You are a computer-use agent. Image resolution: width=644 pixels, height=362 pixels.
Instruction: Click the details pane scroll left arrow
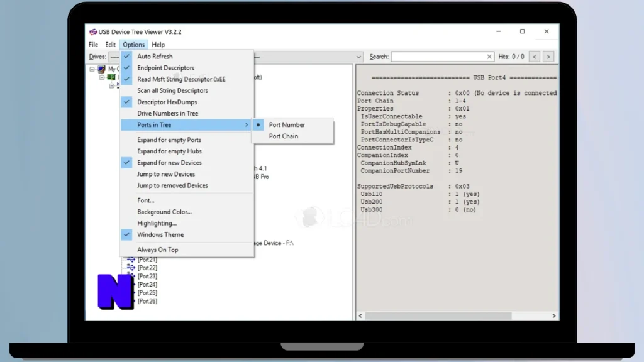coord(360,316)
